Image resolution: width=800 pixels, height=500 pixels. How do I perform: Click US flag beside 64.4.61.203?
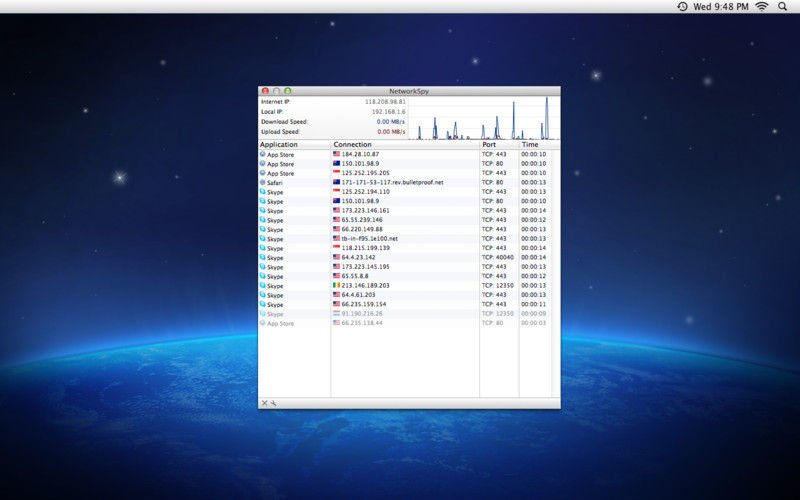336,294
